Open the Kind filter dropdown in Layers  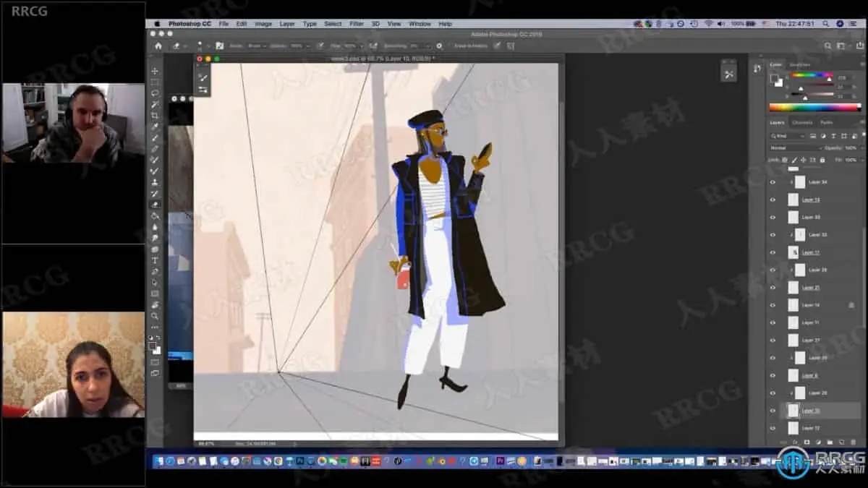(x=788, y=136)
